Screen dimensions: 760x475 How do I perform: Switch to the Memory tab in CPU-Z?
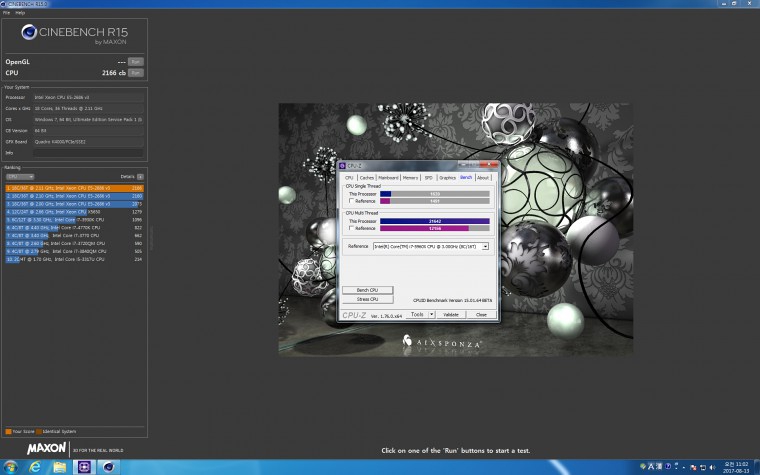(x=410, y=178)
